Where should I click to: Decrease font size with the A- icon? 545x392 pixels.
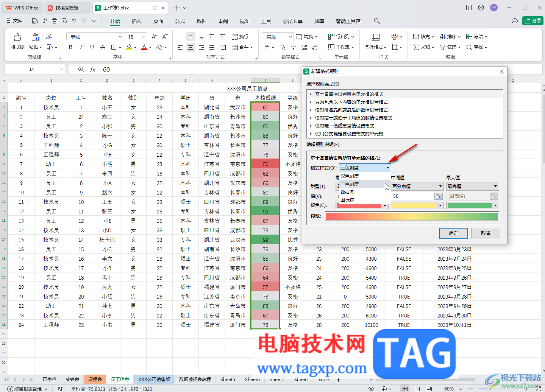[165, 37]
